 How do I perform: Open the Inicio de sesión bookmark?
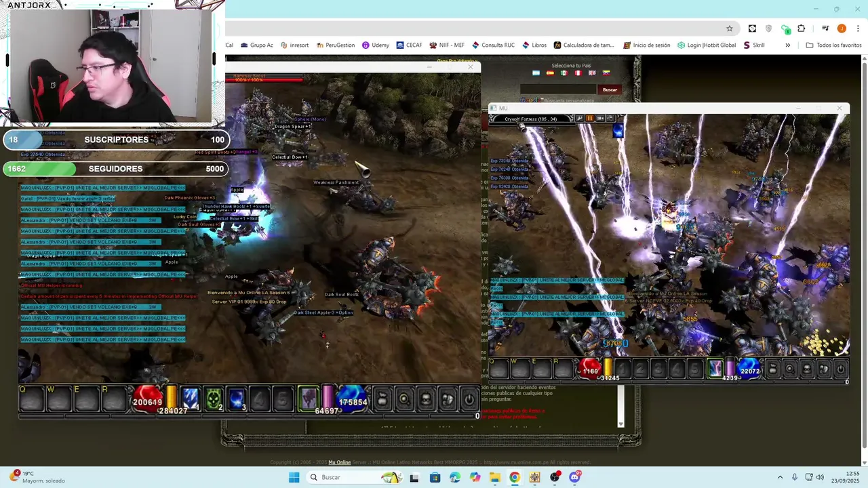pos(647,45)
